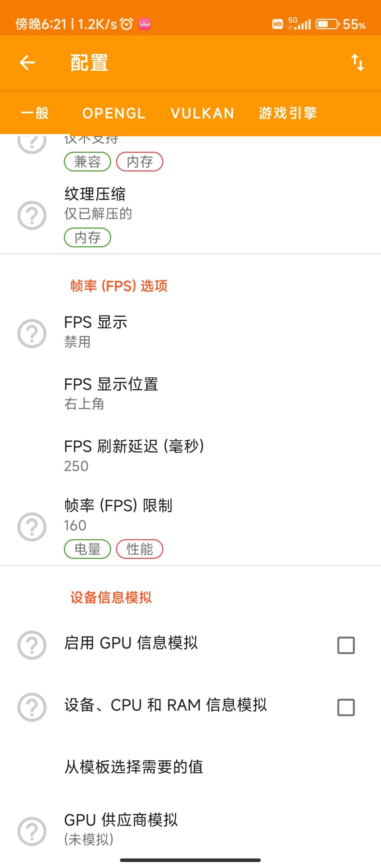Image resolution: width=381 pixels, height=868 pixels.
Task: Switch to the OPENGL tab
Action: [x=114, y=113]
